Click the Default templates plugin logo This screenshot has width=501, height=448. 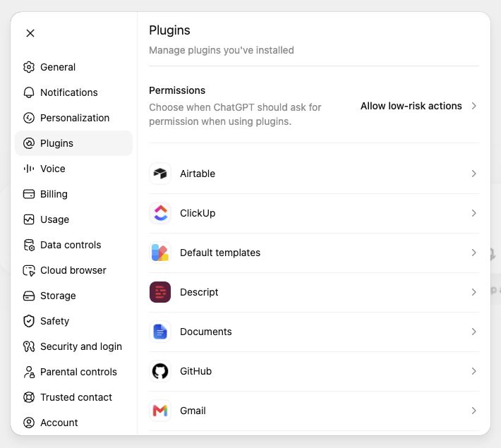pyautogui.click(x=160, y=253)
